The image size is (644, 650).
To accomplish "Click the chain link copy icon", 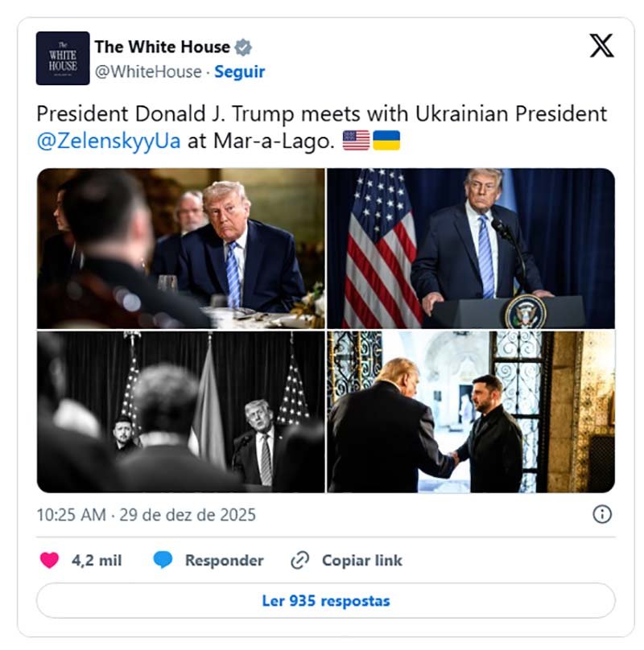I will click(x=299, y=560).
